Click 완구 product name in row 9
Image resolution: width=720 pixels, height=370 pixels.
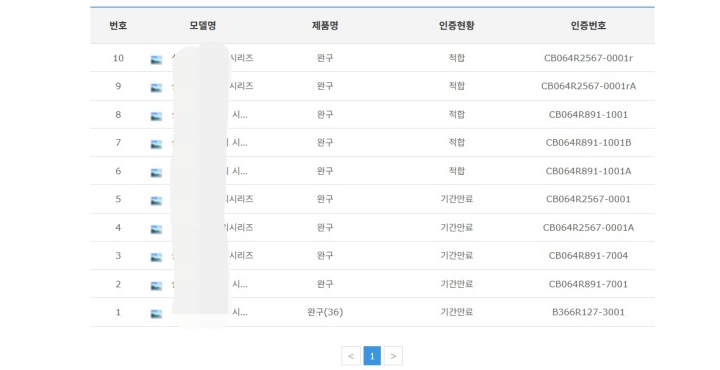coord(325,86)
